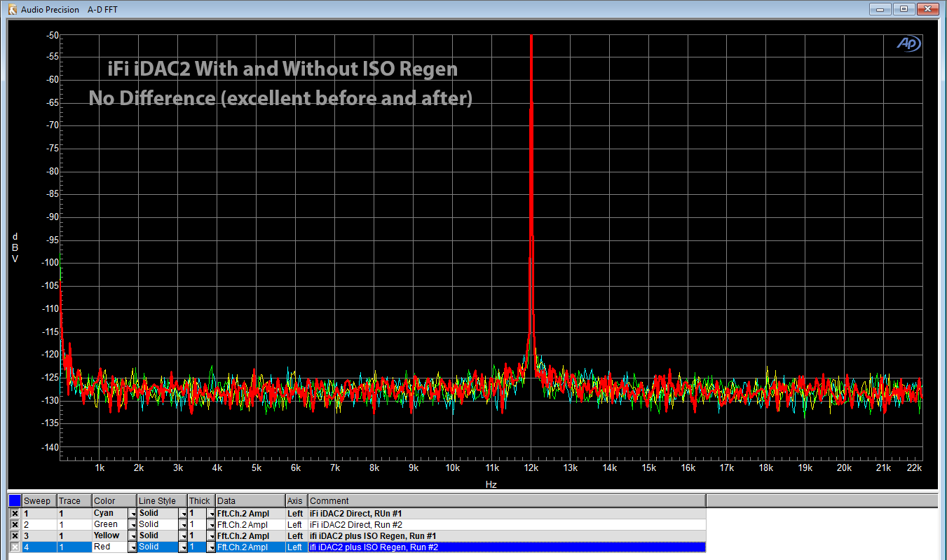Open thickness dropdown for sweep 1
The image size is (947, 560).
coord(210,514)
